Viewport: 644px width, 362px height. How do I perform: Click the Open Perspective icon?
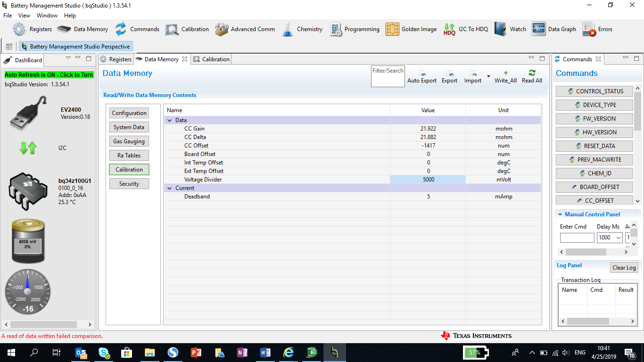(9, 47)
